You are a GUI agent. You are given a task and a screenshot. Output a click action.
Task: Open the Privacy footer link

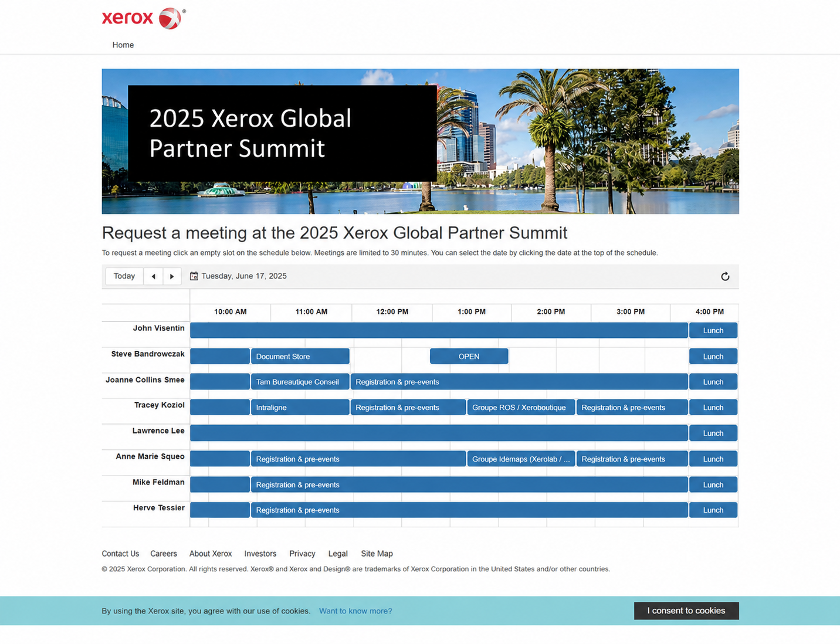302,554
